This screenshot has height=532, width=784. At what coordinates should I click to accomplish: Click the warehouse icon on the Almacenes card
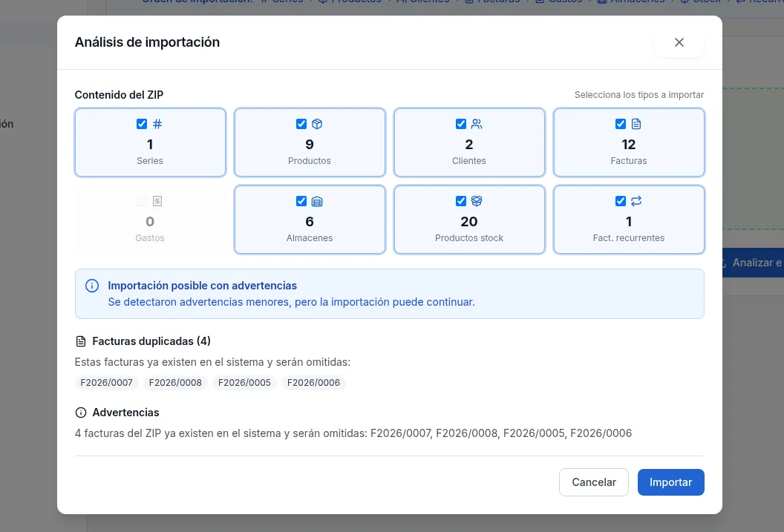[x=317, y=201]
